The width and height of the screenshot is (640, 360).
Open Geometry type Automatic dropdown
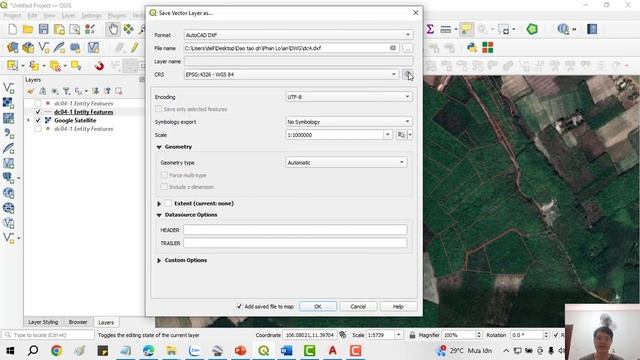(346, 162)
